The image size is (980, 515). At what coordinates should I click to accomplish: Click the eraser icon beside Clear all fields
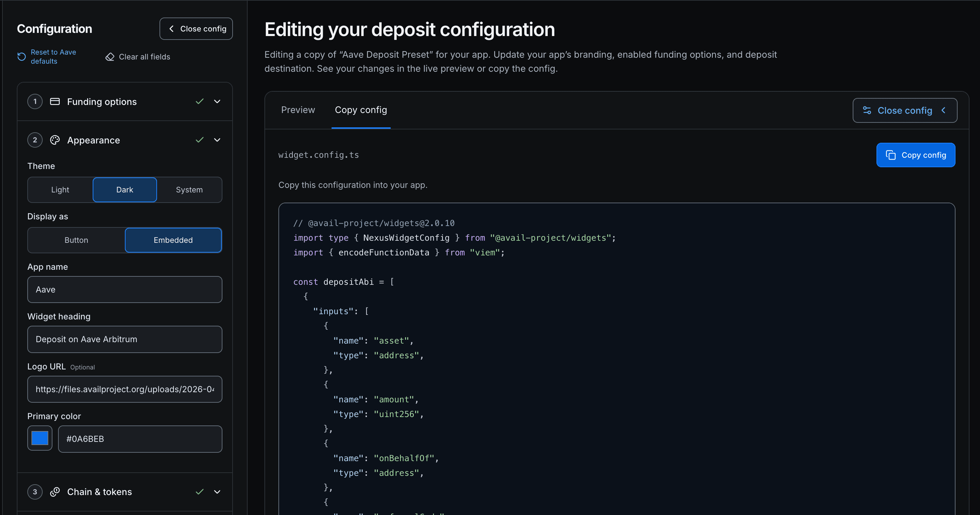110,57
